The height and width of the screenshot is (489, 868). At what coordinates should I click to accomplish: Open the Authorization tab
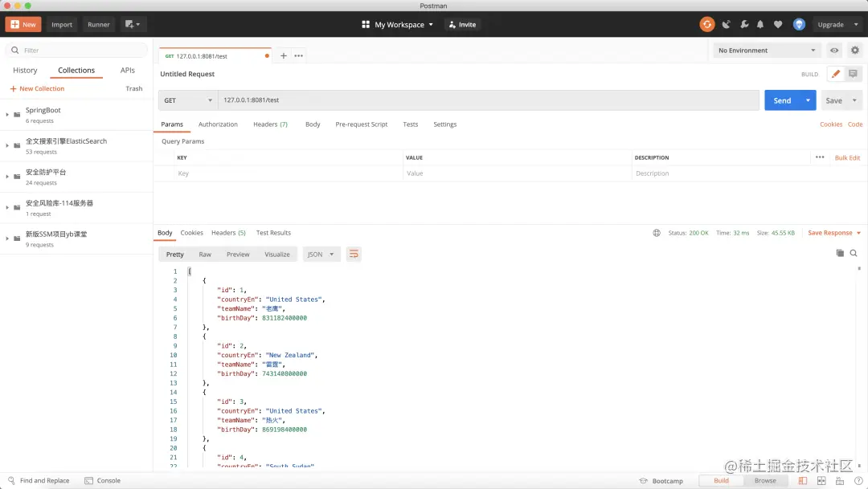(218, 124)
